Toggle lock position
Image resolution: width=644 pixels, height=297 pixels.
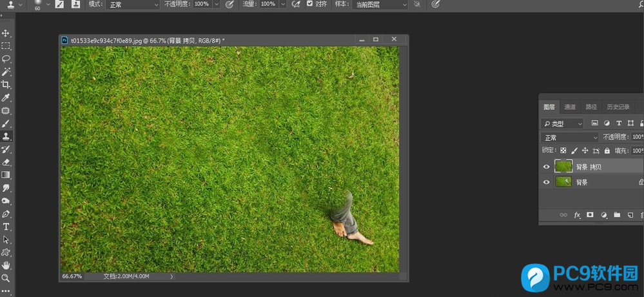tap(585, 150)
